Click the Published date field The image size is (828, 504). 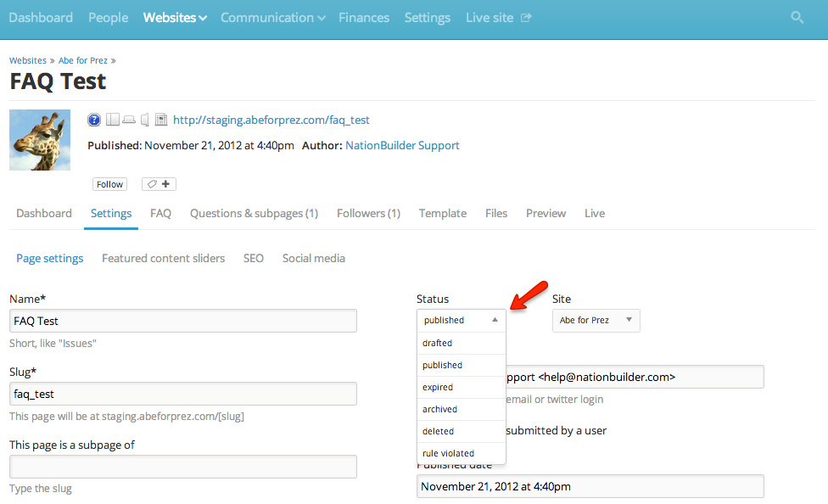590,486
